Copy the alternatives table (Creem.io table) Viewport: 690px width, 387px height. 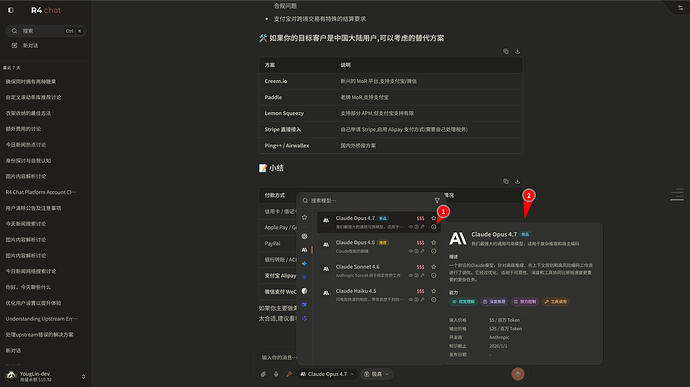[506, 52]
